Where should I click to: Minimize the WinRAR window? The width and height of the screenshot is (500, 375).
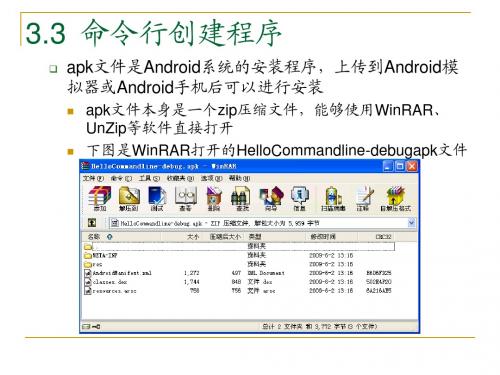point(387,166)
